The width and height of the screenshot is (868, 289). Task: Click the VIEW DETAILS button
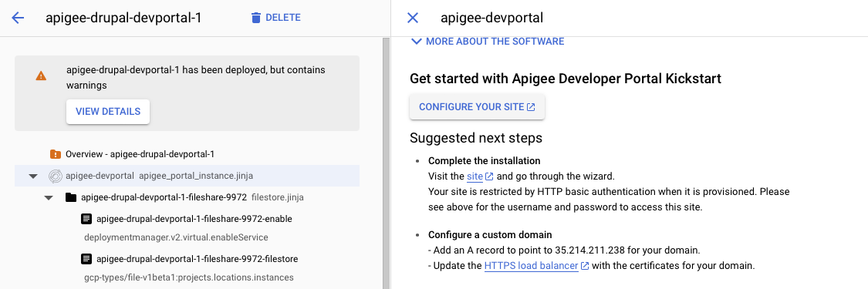[108, 112]
